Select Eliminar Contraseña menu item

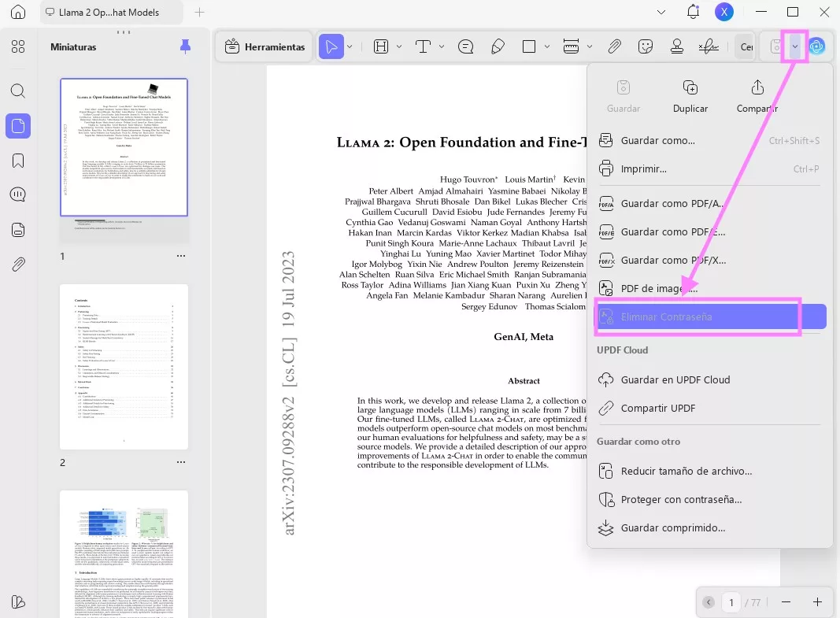(x=710, y=316)
